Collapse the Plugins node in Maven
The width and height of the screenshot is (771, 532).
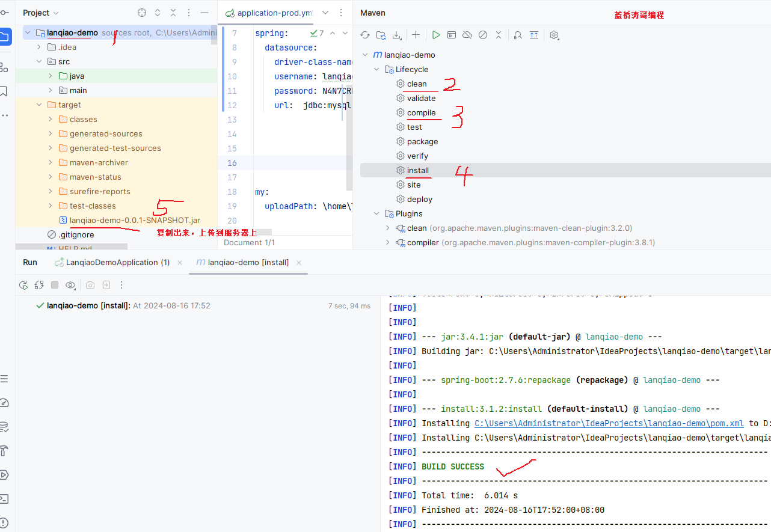coord(376,213)
